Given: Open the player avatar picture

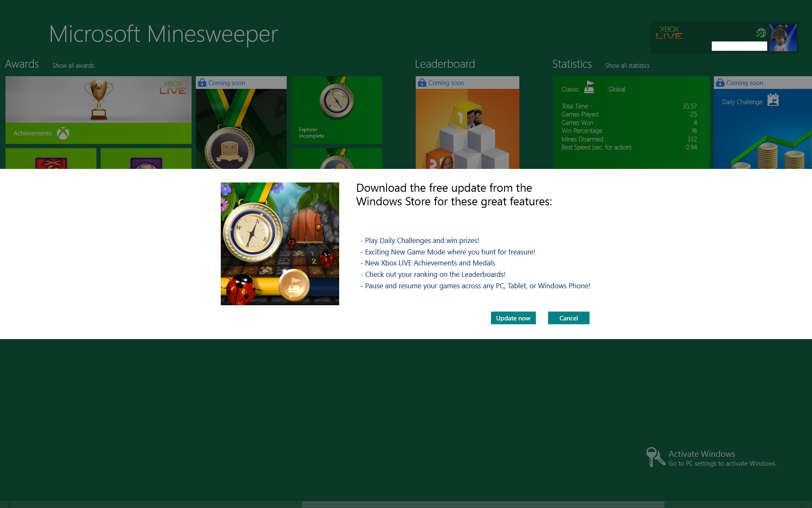Looking at the screenshot, I should pos(783,38).
